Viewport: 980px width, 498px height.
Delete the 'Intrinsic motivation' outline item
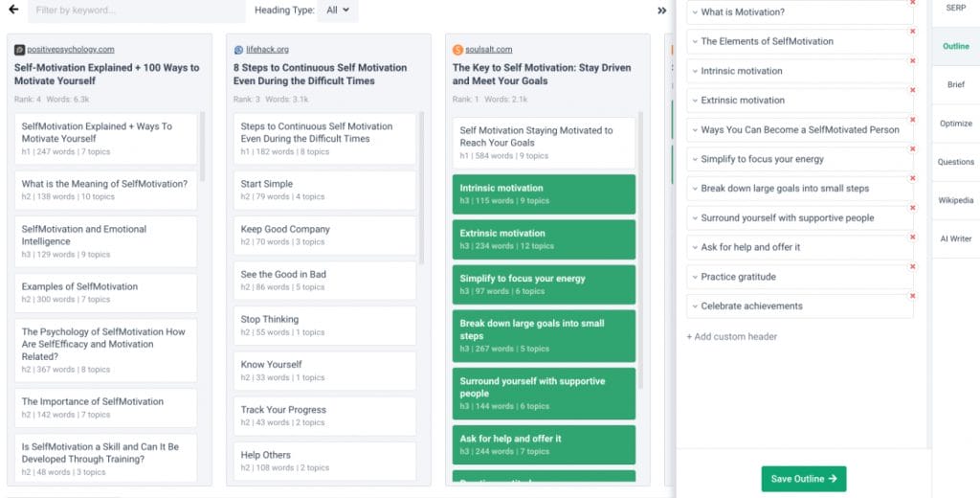click(x=912, y=60)
